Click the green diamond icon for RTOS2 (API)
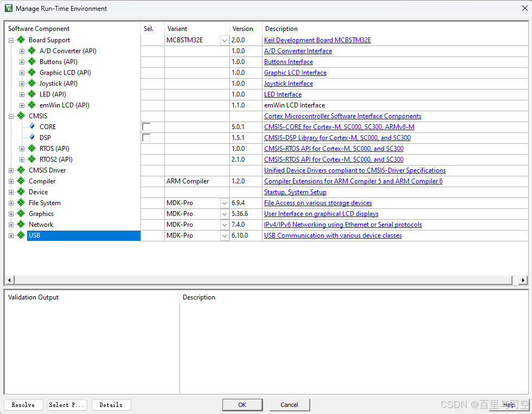 click(32, 159)
